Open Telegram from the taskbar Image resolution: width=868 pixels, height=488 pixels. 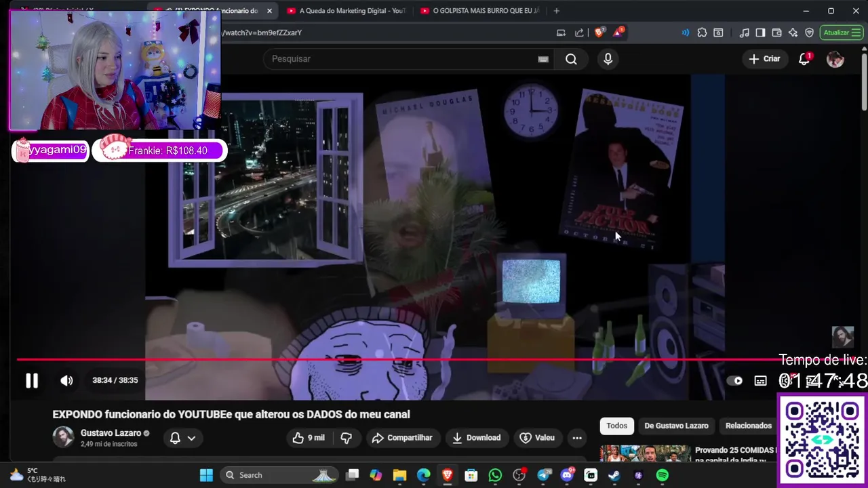[544, 475]
